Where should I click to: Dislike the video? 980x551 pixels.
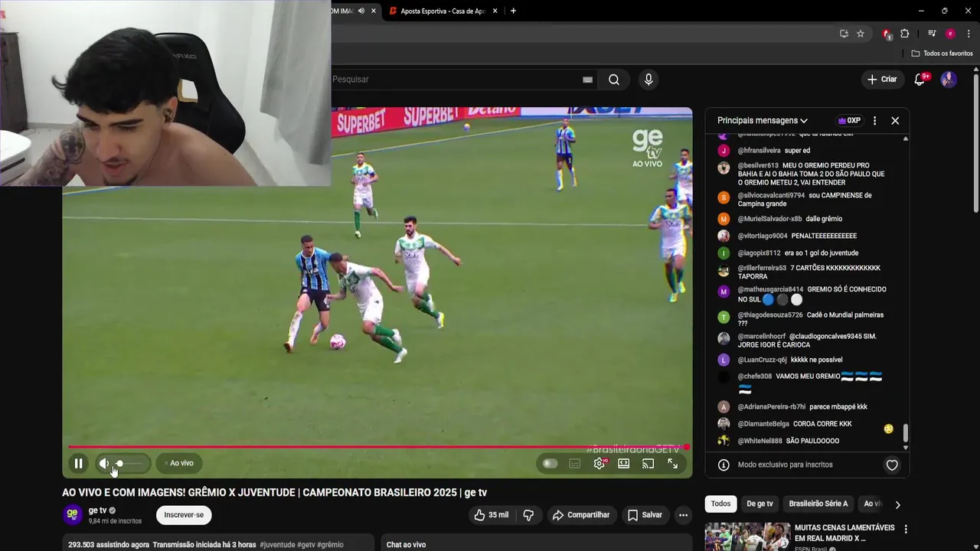pyautogui.click(x=528, y=515)
